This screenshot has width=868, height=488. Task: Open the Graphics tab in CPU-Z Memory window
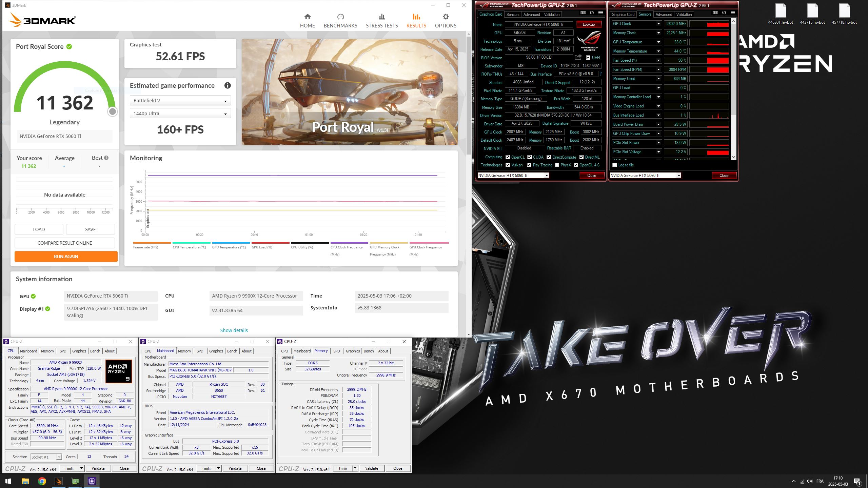click(353, 351)
